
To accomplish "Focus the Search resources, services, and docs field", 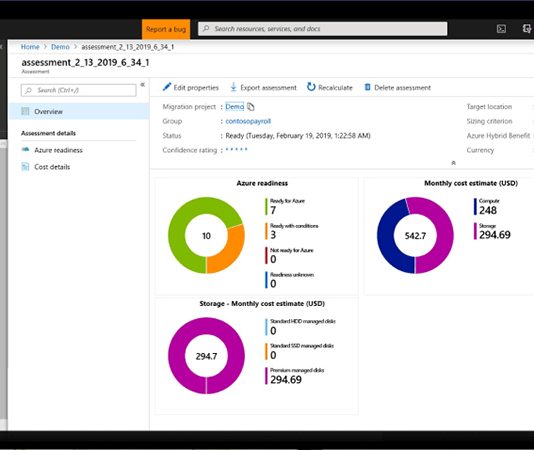I will click(x=323, y=29).
